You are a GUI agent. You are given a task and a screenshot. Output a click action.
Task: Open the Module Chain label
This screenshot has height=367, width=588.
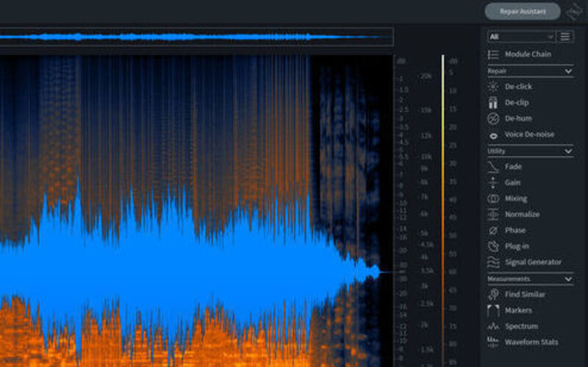tap(528, 54)
